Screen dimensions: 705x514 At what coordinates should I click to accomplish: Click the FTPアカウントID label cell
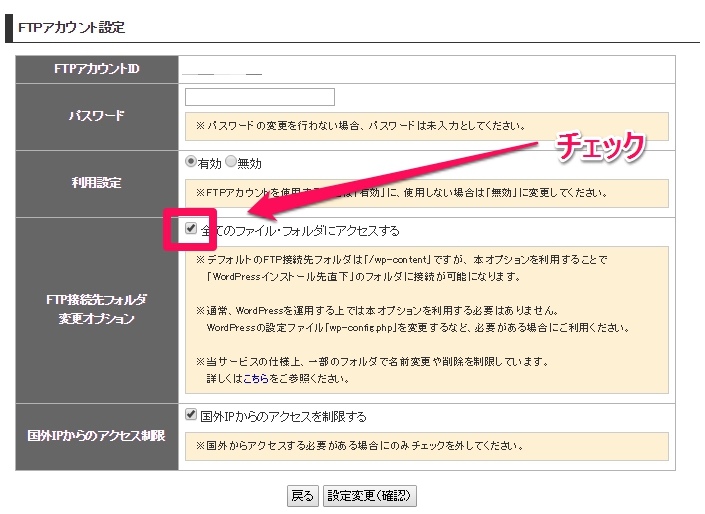(x=97, y=69)
